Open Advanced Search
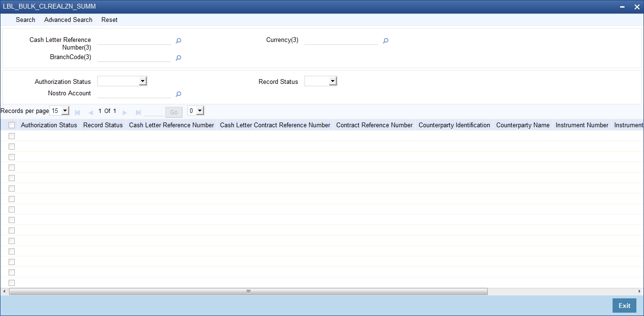 coord(68,20)
